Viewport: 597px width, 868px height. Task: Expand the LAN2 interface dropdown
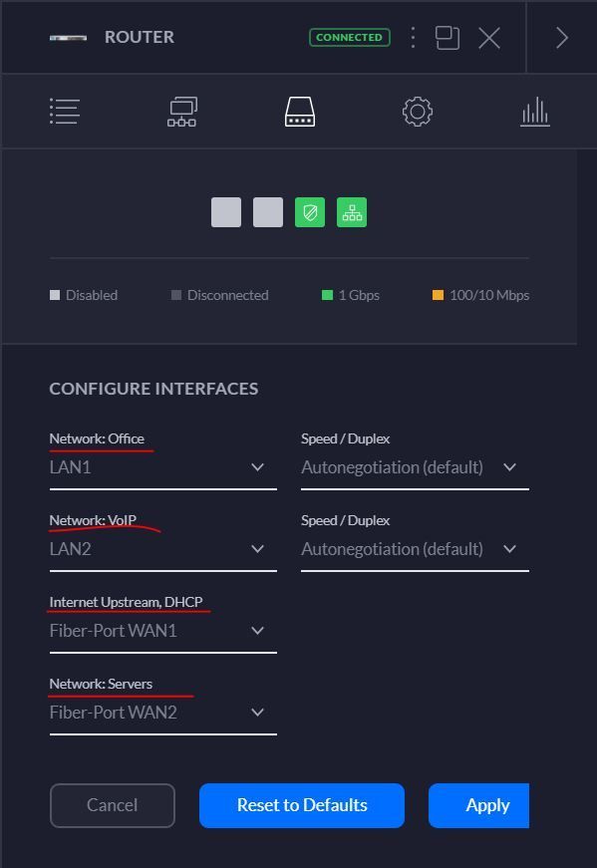162,550
